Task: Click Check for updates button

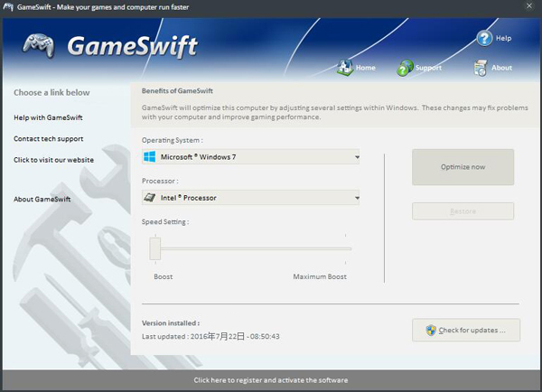Action: click(x=466, y=330)
